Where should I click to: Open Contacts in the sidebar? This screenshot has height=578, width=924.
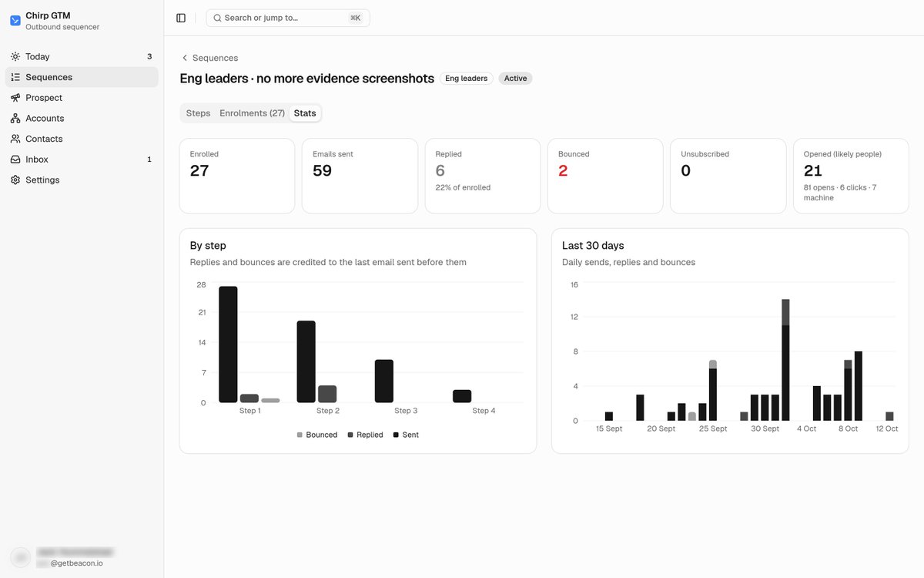click(x=82, y=139)
